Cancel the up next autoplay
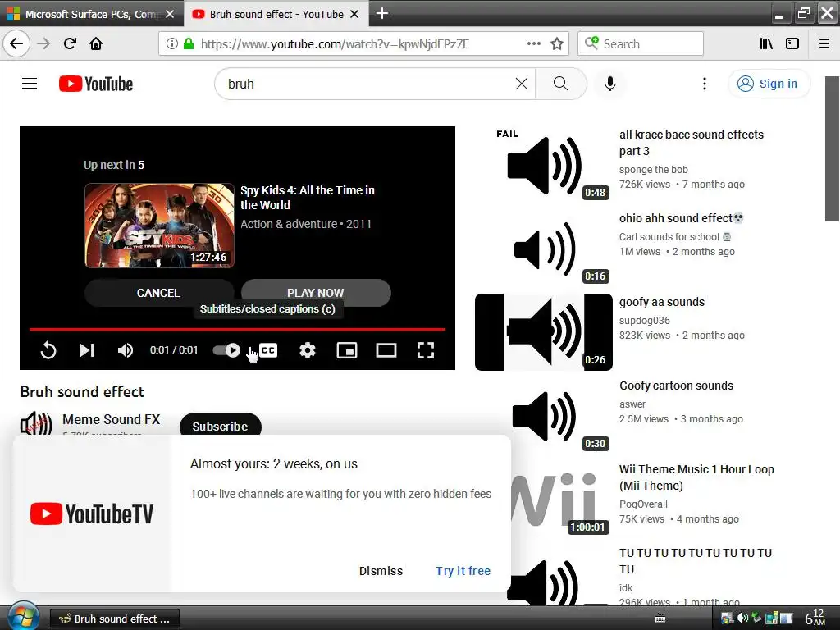Viewport: 840px width, 630px height. [x=158, y=293]
